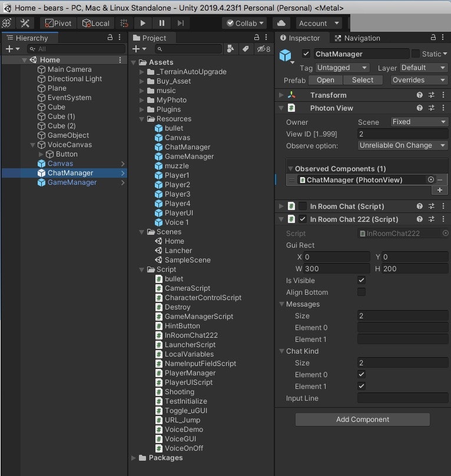The image size is (451, 476).
Task: Collapse the Messages array foldout
Action: click(x=281, y=304)
